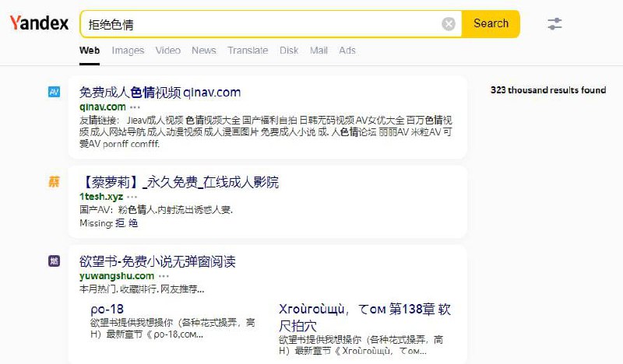Select the Web tab
The image size is (623, 364).
pyautogui.click(x=90, y=51)
